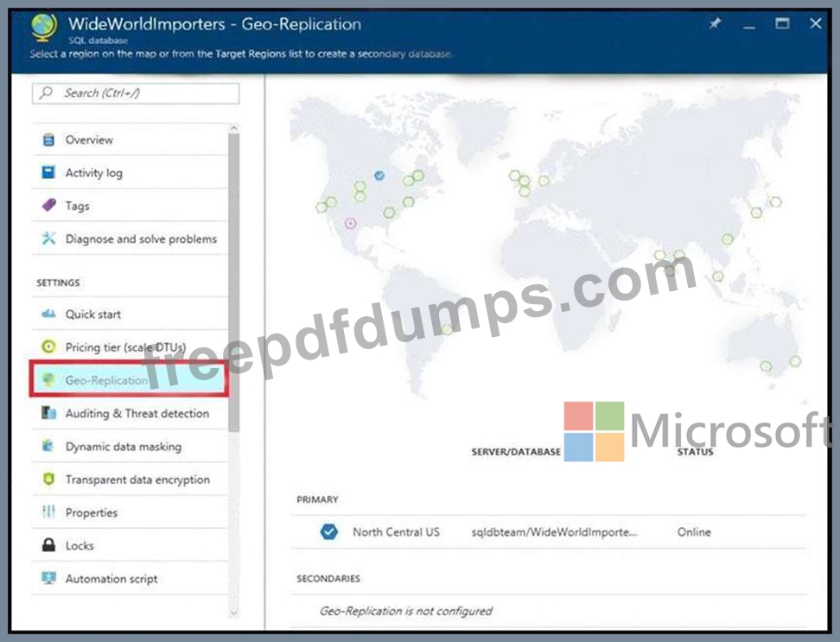Open the Automation script item
This screenshot has height=642, width=840.
click(130, 579)
